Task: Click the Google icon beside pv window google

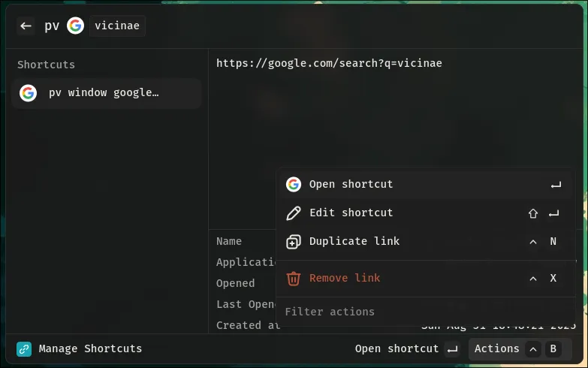Action: click(x=29, y=93)
